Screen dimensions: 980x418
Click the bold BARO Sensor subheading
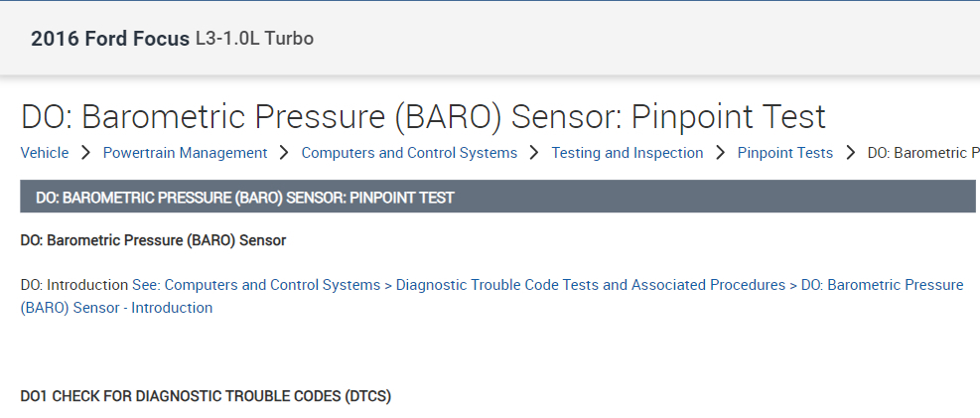coord(153,240)
